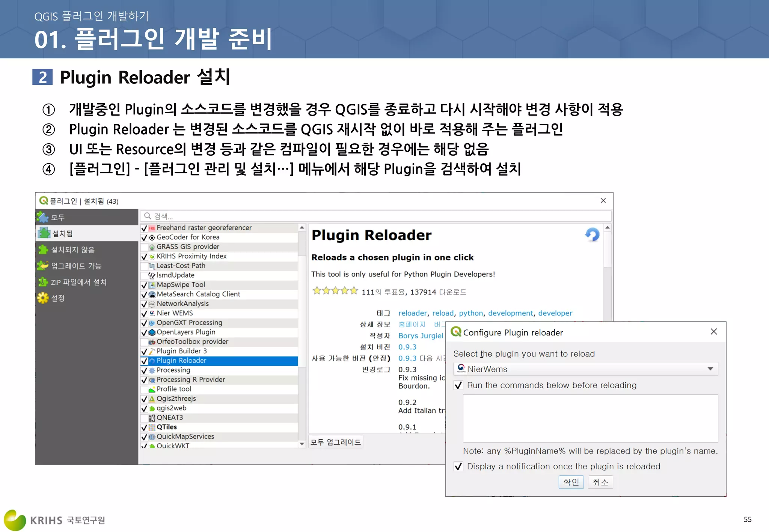Select the 설치됨 (Installed) tab
This screenshot has width=769, height=532.
tap(87, 233)
